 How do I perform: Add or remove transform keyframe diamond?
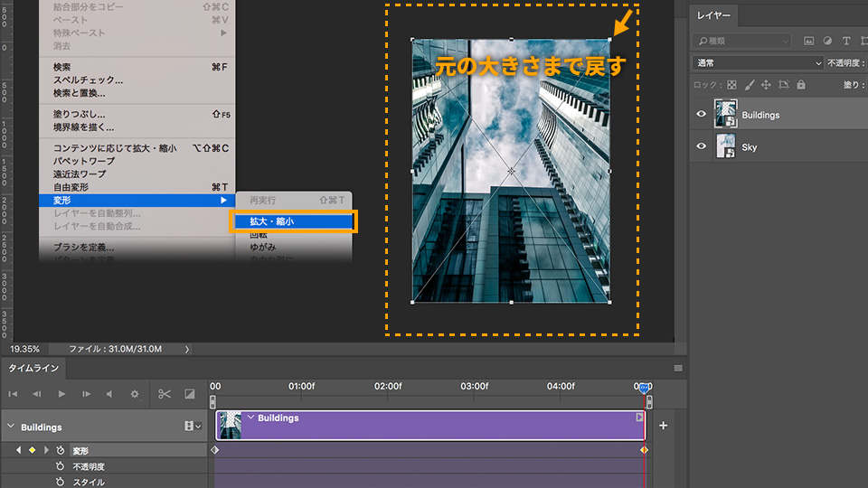(33, 450)
